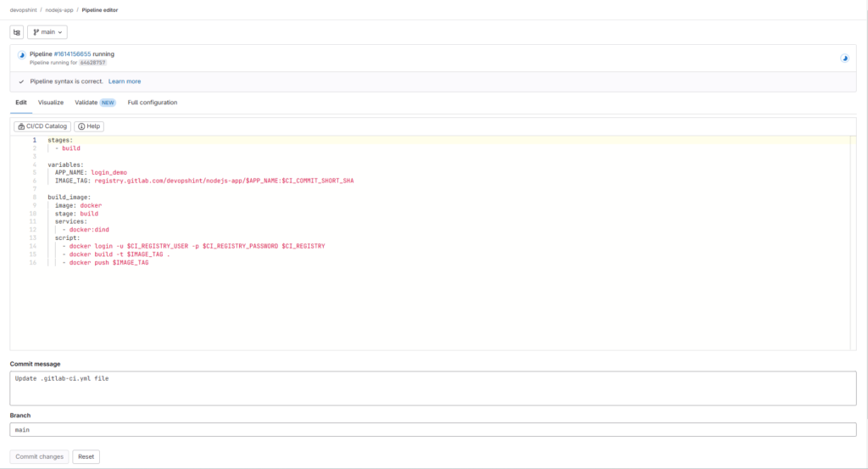Click the Commit changes button

click(x=39, y=457)
